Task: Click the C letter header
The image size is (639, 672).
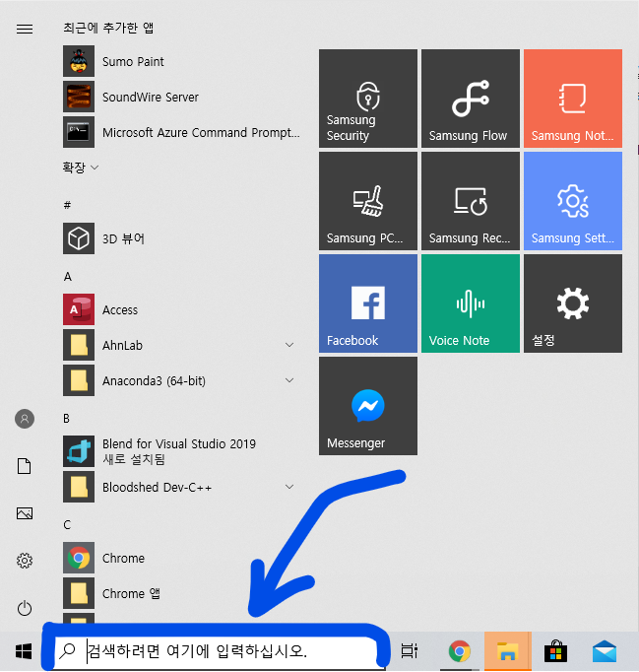Action: click(x=67, y=524)
